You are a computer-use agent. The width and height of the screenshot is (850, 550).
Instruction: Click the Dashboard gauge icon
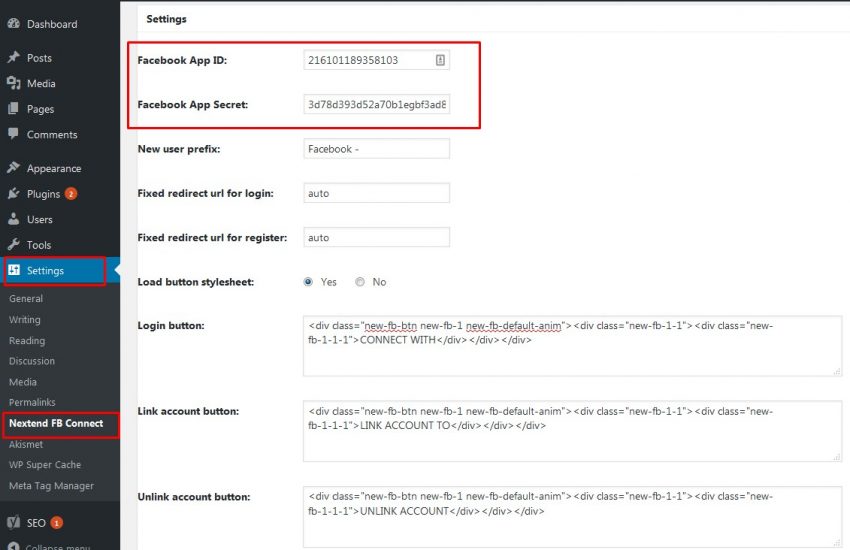pos(14,24)
